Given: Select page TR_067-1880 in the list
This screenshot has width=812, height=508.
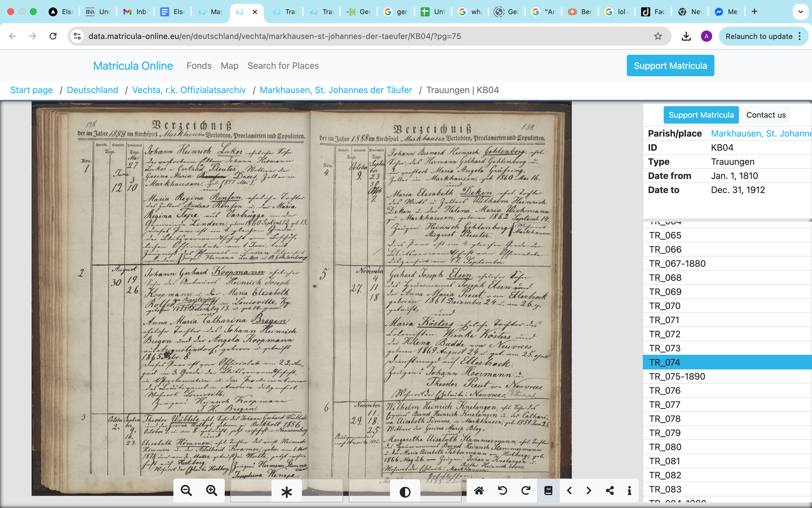Looking at the screenshot, I should click(x=727, y=263).
